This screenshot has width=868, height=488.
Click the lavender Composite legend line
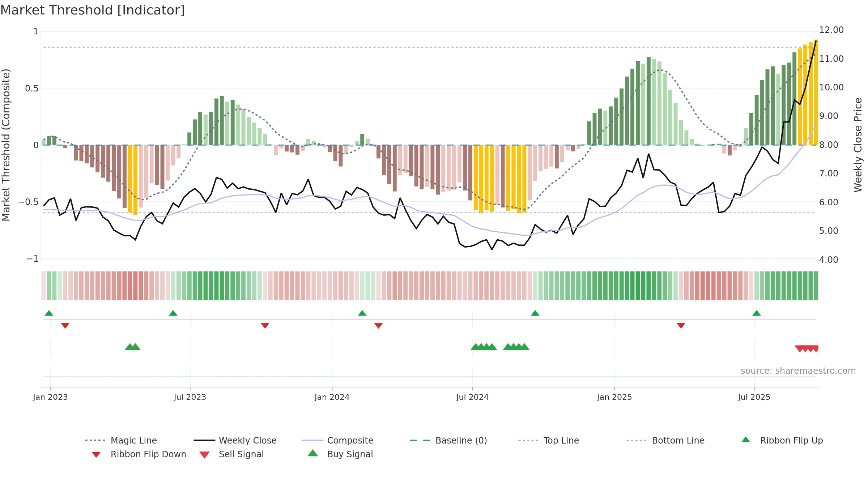click(312, 440)
